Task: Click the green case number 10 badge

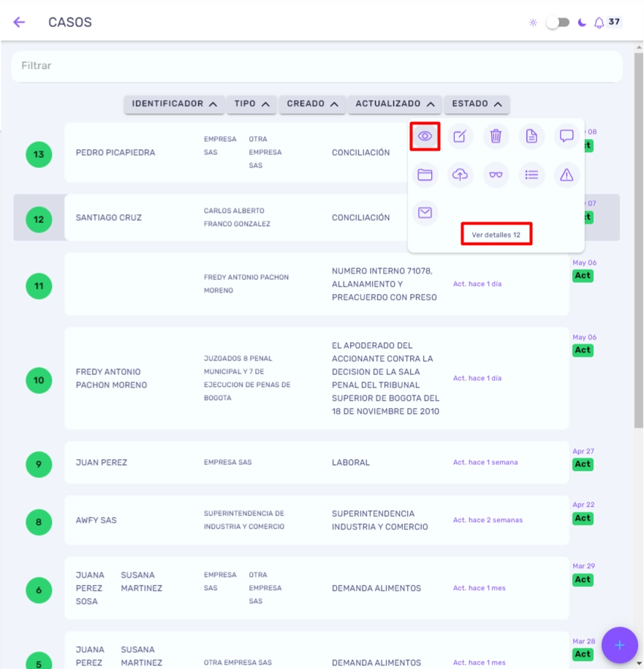Action: pos(39,380)
